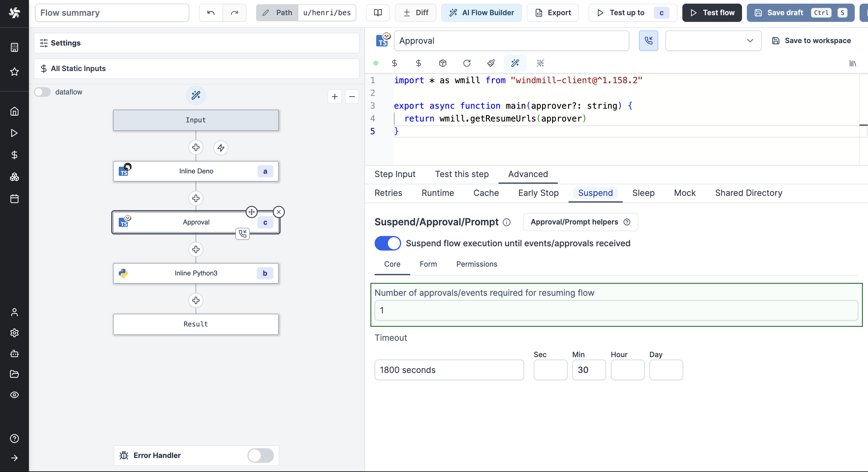This screenshot has height=472, width=868.
Task: Click the lightning bolt icon on Input step
Action: tap(221, 147)
